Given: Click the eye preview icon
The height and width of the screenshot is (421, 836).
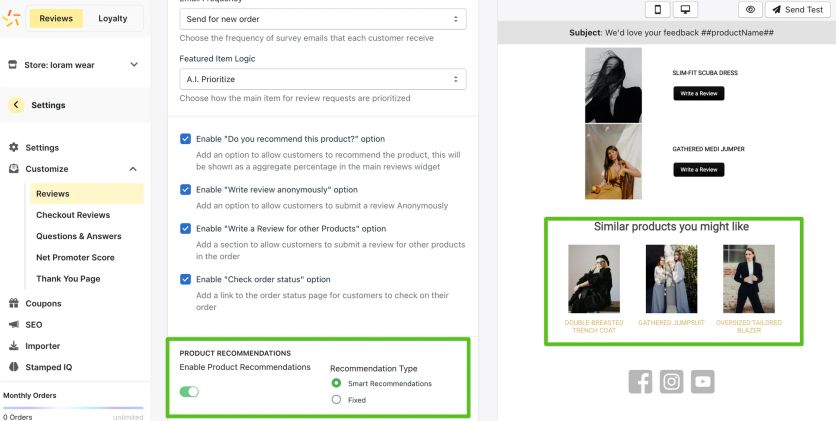Looking at the screenshot, I should (750, 10).
